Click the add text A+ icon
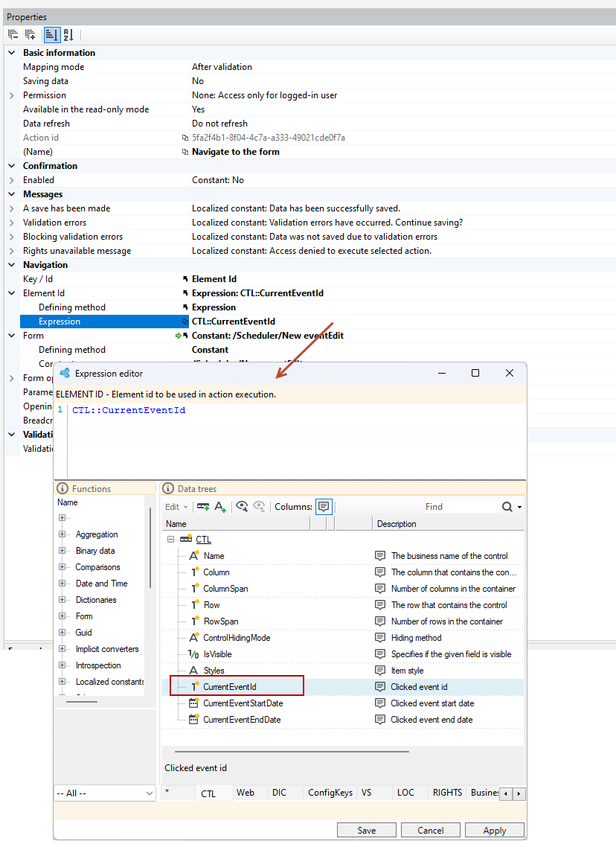The height and width of the screenshot is (847, 616). click(x=220, y=507)
